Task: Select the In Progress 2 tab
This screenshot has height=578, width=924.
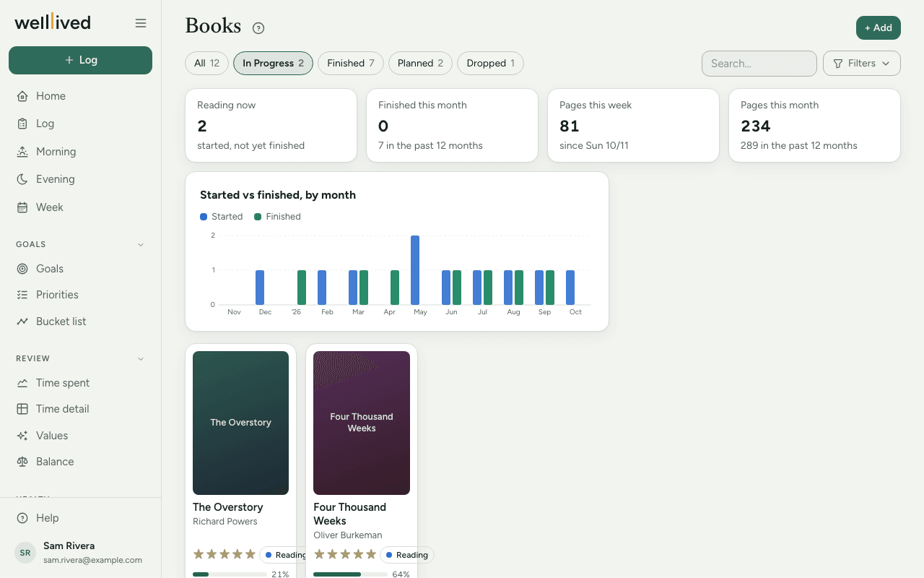Action: pyautogui.click(x=273, y=64)
